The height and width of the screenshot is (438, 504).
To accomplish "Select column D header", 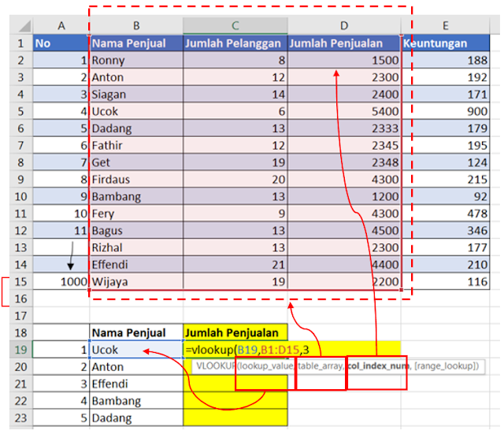I will [x=344, y=26].
